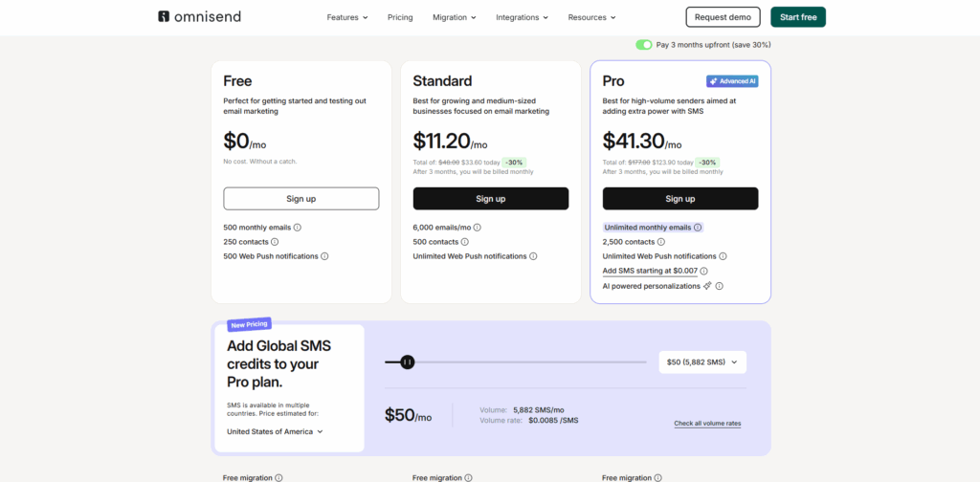Open Check all volume rates link
This screenshot has height=482, width=980.
707,424
